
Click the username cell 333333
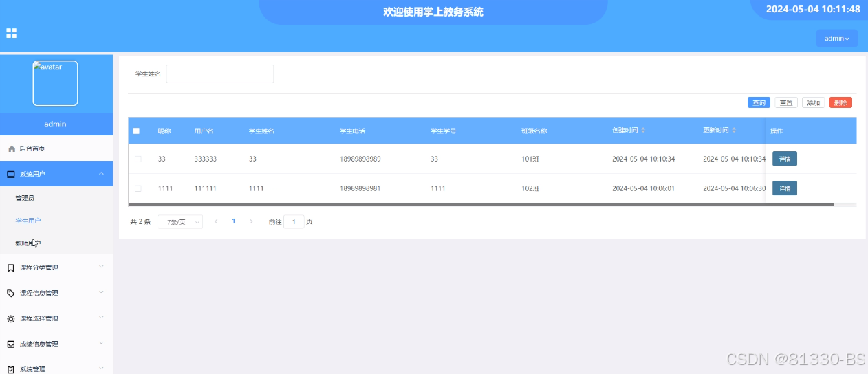(x=206, y=159)
